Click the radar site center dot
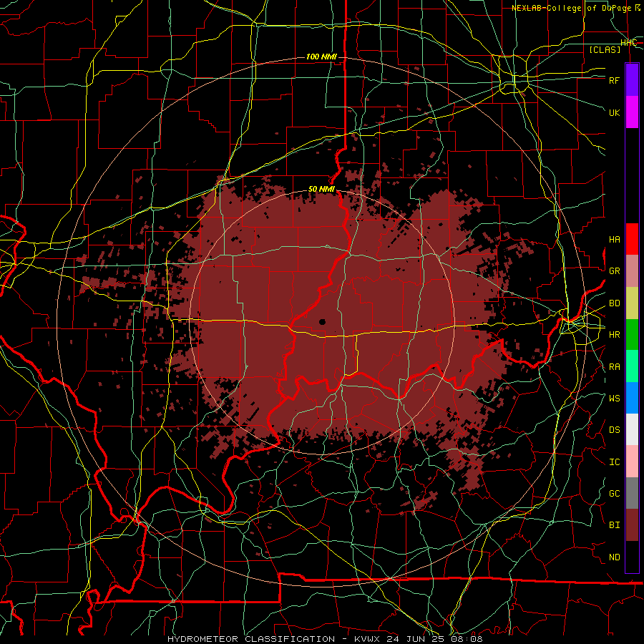Screen dimensions: 644x644 (323, 322)
